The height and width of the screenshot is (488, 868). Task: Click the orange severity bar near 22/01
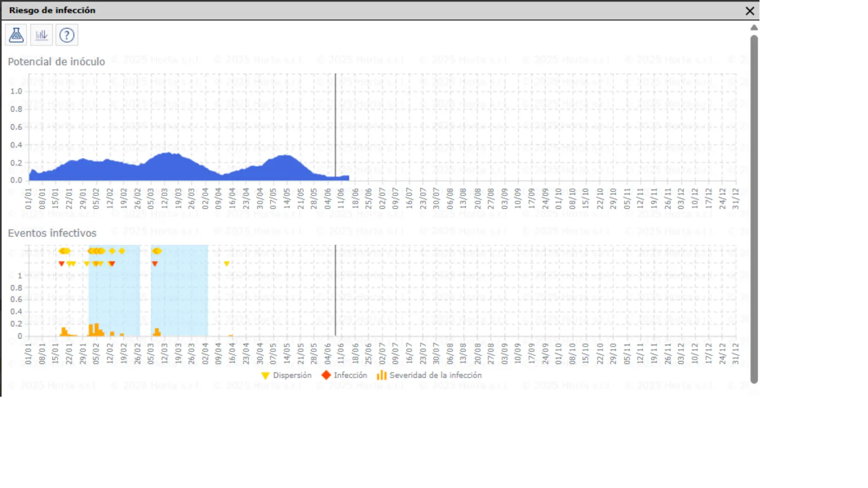(x=64, y=332)
